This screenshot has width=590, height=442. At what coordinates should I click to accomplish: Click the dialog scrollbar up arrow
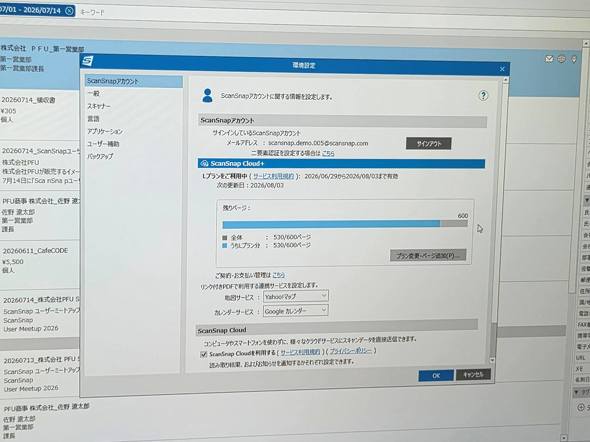[505, 79]
